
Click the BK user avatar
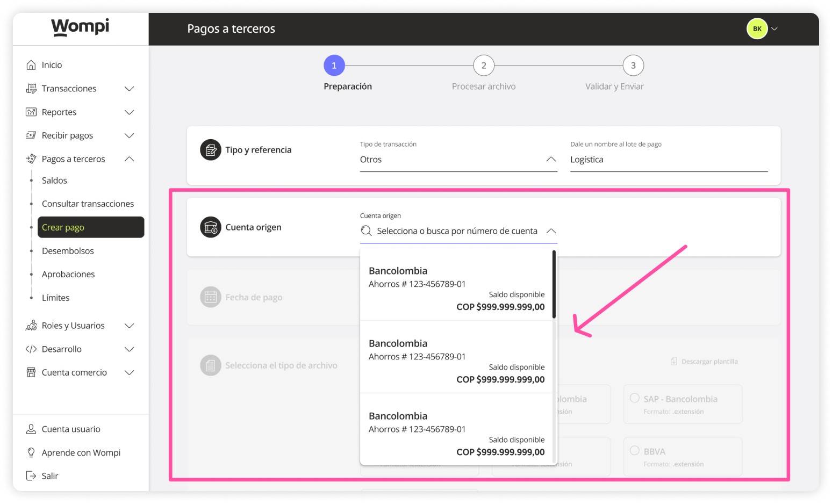757,29
